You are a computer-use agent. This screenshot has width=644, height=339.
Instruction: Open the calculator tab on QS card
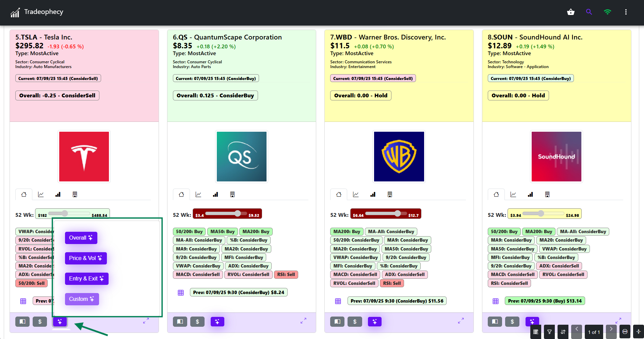tap(232, 194)
